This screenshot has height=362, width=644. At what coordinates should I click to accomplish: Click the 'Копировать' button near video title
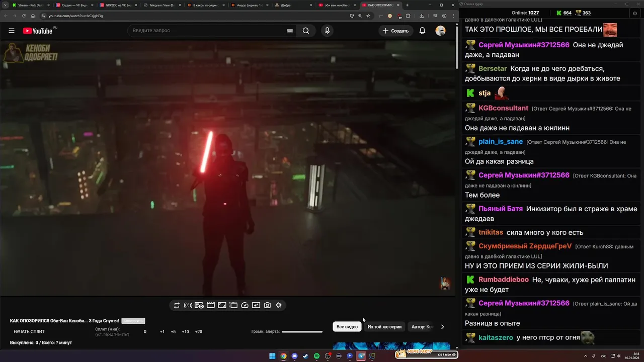[133, 321]
